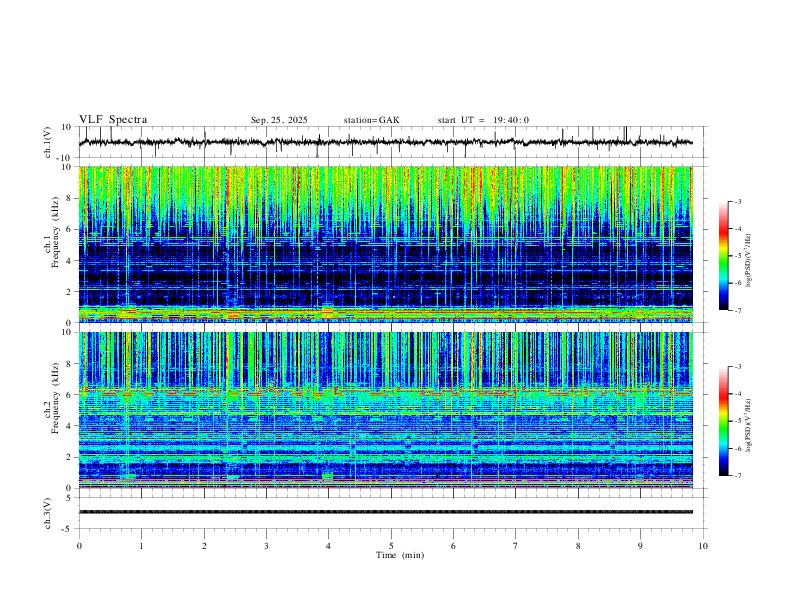The image size is (792, 612).
Task: Click the 'VLF Spectra' title text
Action: 113,120
